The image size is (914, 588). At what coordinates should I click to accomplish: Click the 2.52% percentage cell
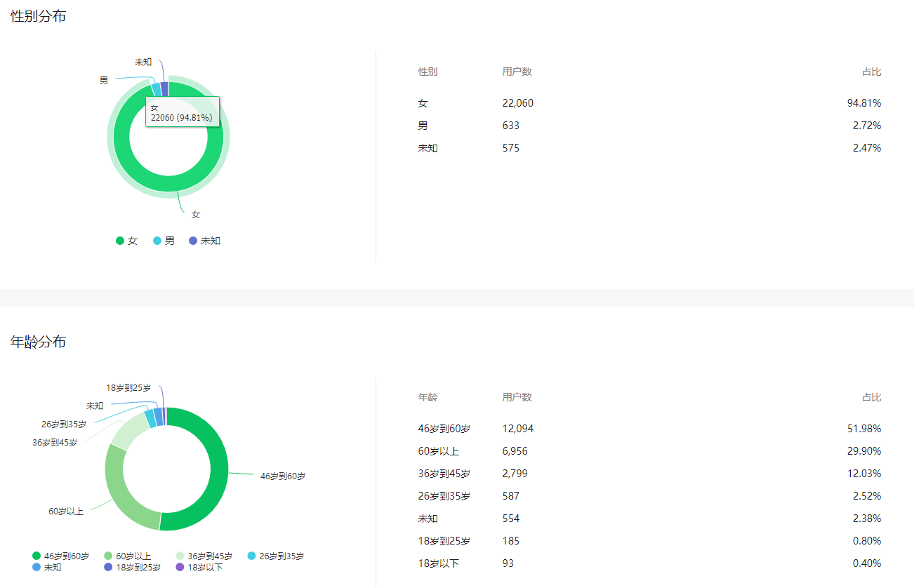[x=867, y=496]
